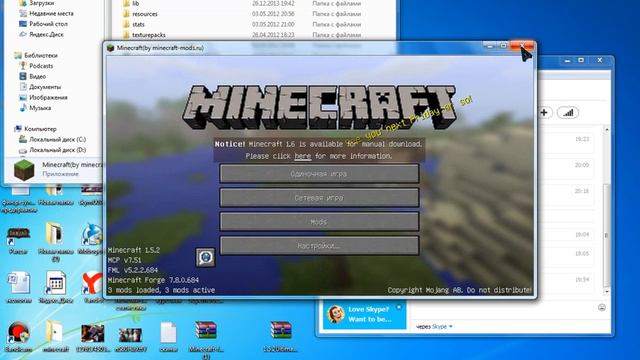Close the Minecraft window
Screen dimensions: 640x360
point(522,46)
